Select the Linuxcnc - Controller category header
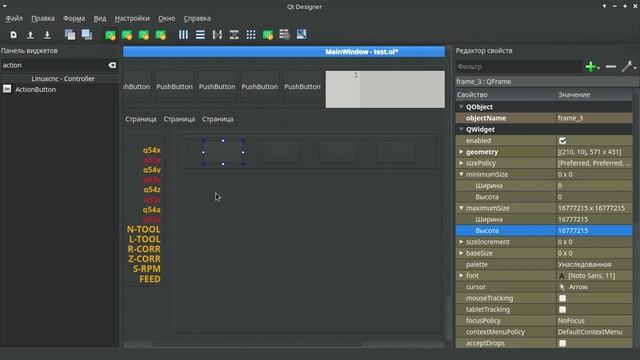This screenshot has width=640, height=360. (63, 78)
